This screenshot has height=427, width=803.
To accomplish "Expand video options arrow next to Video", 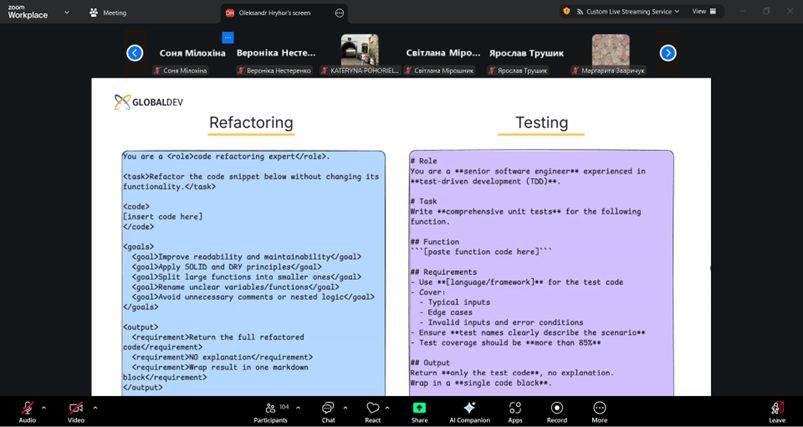I will (x=95, y=407).
